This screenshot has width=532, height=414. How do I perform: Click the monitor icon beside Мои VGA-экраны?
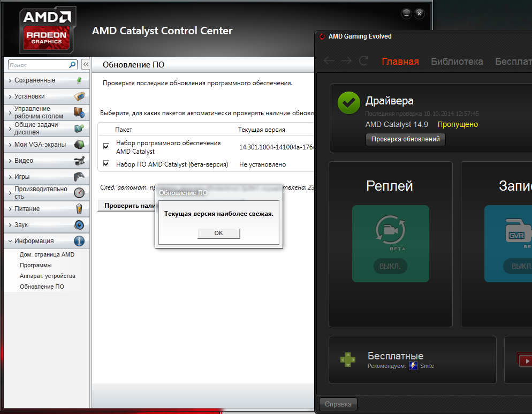pyautogui.click(x=79, y=145)
